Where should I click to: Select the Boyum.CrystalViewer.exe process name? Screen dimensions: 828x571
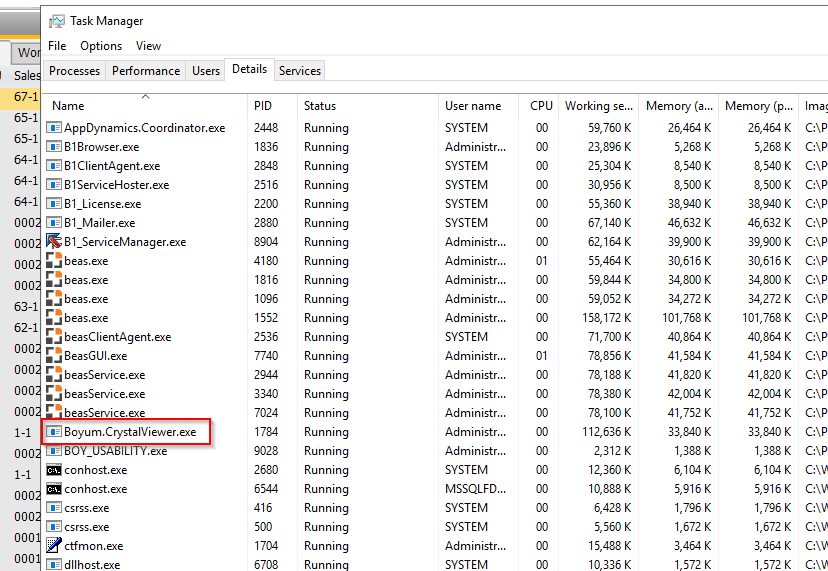click(x=130, y=432)
